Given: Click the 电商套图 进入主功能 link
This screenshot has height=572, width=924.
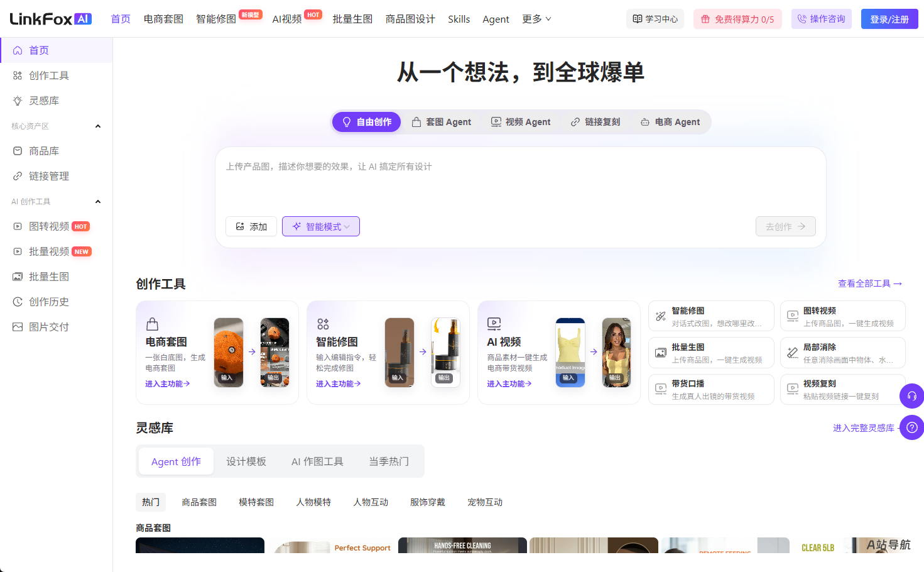Looking at the screenshot, I should [x=168, y=383].
